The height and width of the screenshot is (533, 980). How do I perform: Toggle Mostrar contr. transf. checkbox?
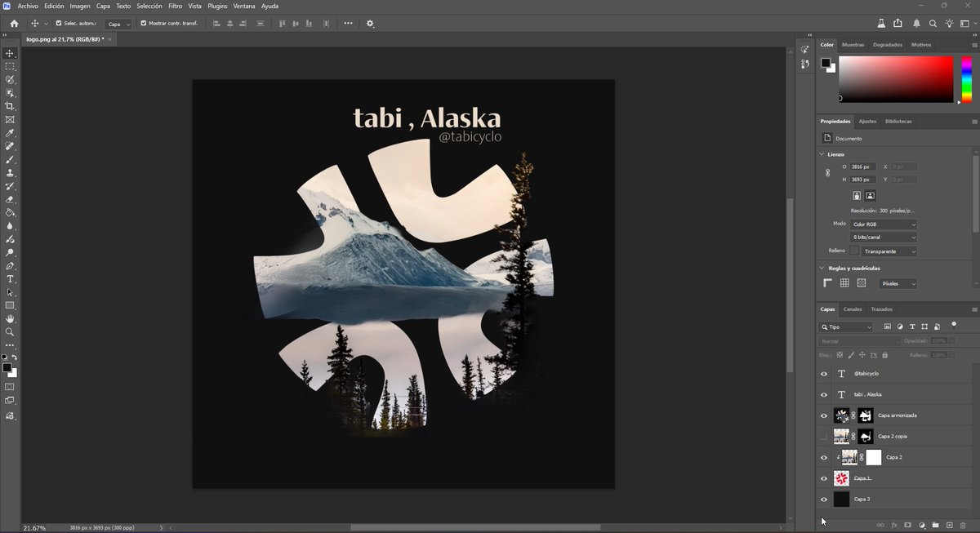[144, 24]
